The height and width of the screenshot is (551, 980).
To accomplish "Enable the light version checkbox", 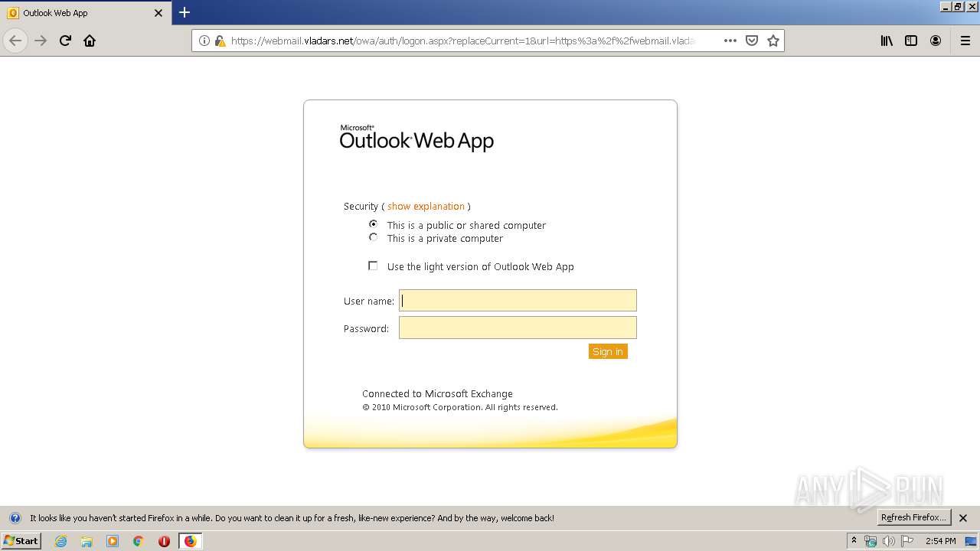I will [373, 266].
